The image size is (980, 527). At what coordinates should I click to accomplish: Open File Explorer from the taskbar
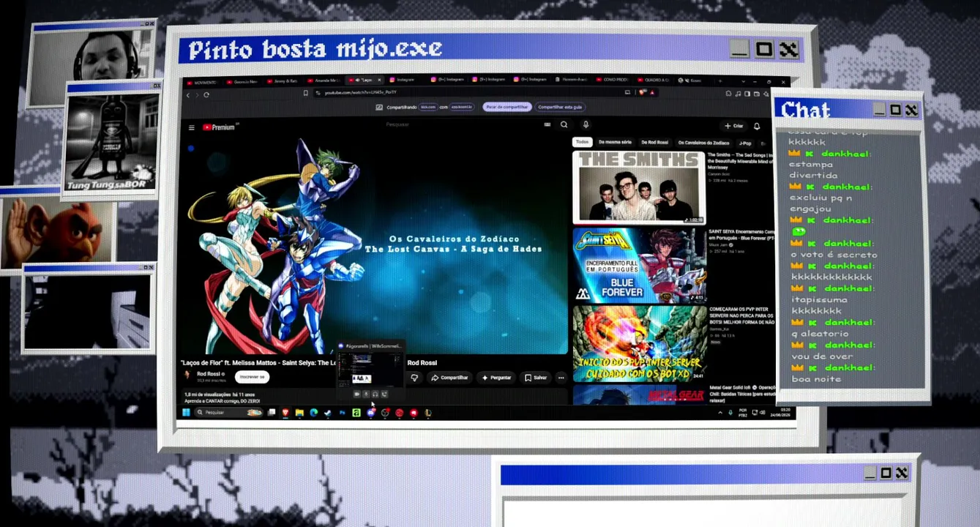click(x=299, y=413)
